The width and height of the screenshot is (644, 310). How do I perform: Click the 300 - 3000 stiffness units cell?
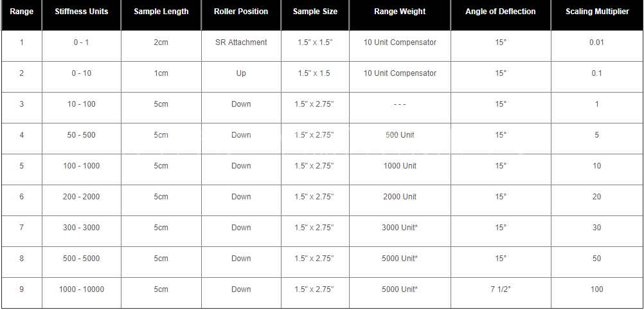click(x=82, y=228)
